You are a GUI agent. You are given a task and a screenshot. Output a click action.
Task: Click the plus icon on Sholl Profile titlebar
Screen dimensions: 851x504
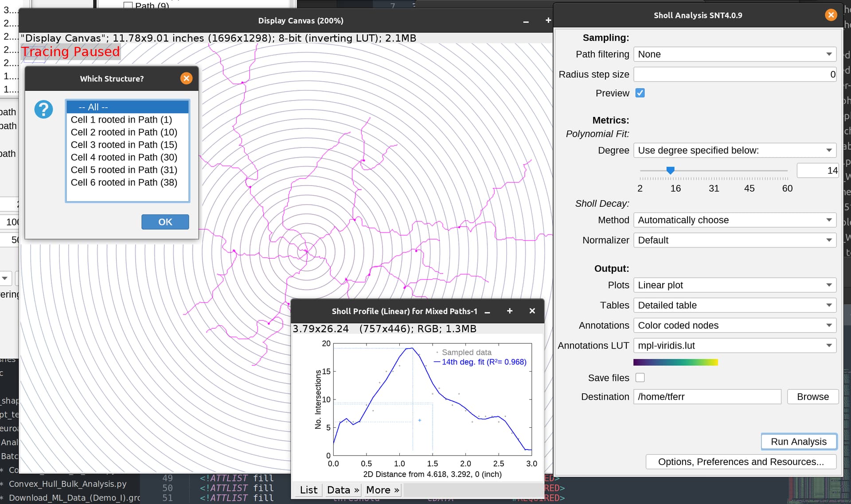point(509,310)
